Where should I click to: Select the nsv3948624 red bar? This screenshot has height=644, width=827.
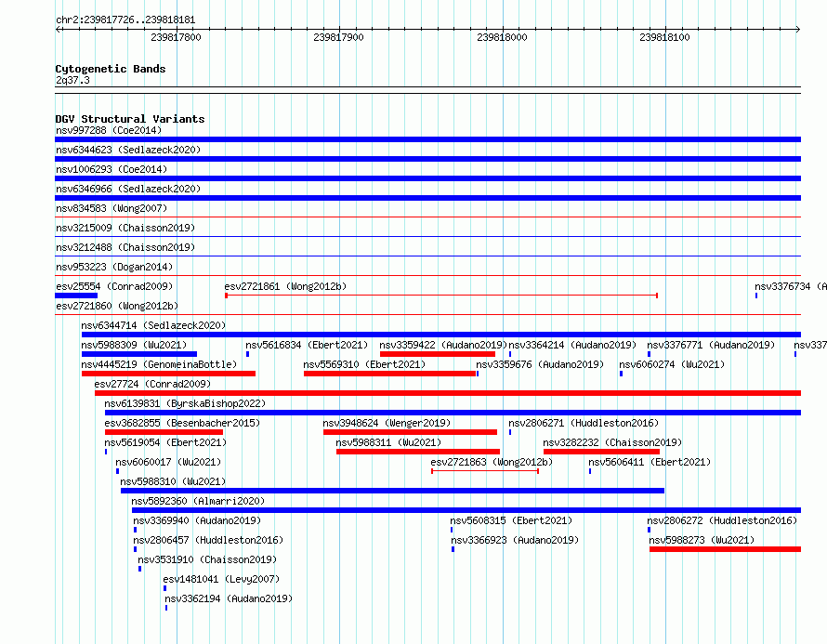coord(411,432)
